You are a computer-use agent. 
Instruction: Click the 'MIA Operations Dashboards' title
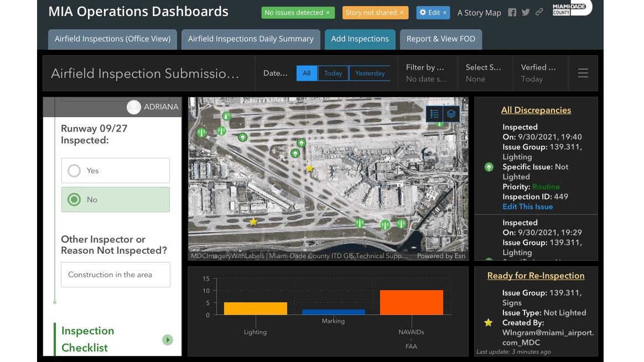pos(138,12)
